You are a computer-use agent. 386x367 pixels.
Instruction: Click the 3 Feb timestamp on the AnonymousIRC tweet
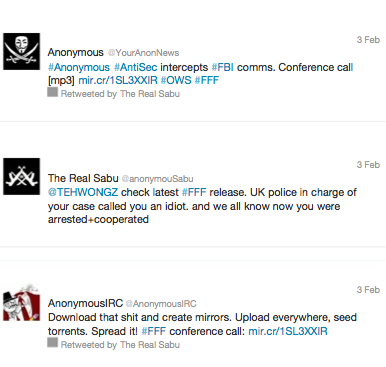(368, 290)
